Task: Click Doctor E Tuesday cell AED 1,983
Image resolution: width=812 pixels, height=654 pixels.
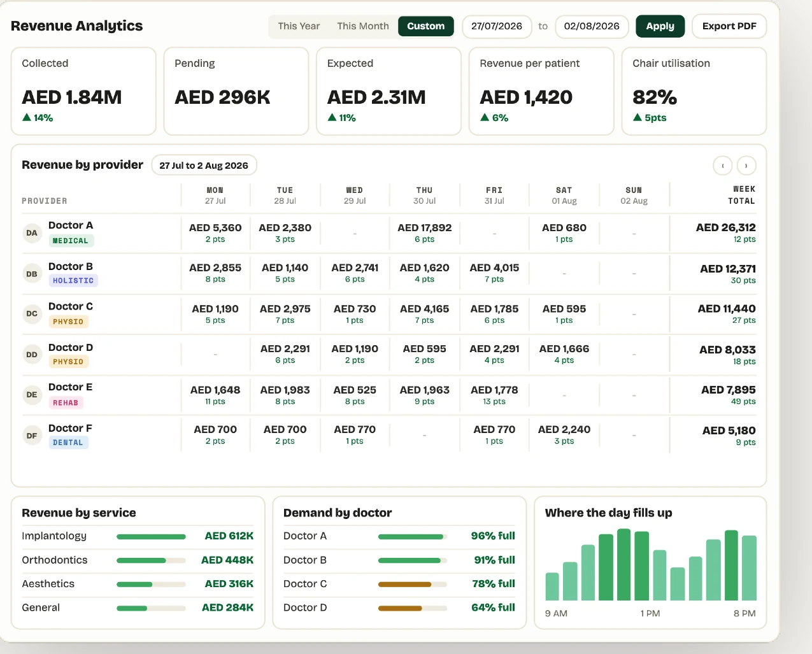Action: coord(285,395)
